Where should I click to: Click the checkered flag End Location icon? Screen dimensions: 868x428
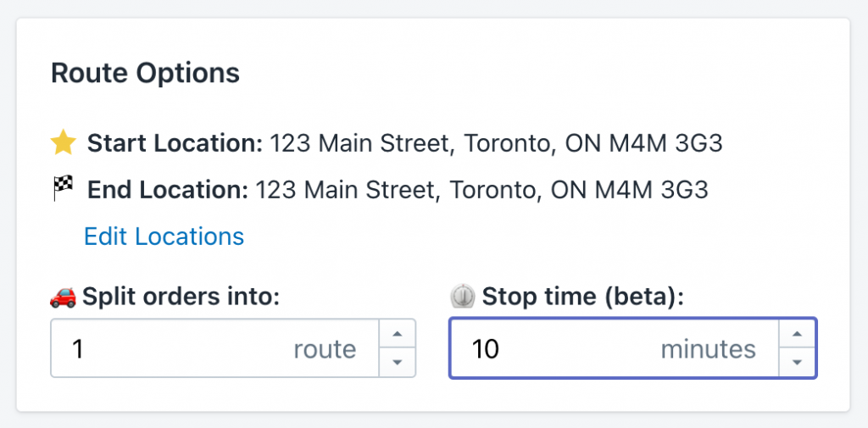(64, 189)
